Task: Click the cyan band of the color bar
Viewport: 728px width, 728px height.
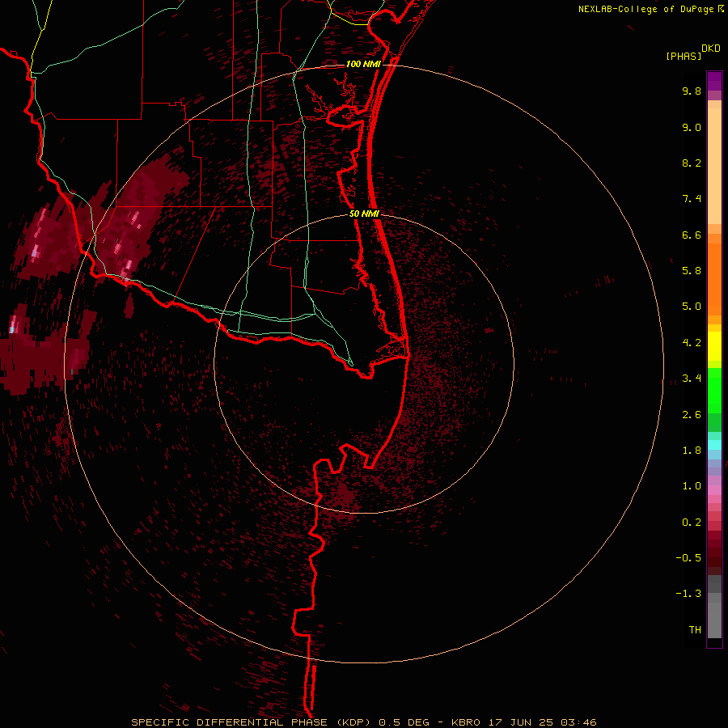Action: coord(714,445)
